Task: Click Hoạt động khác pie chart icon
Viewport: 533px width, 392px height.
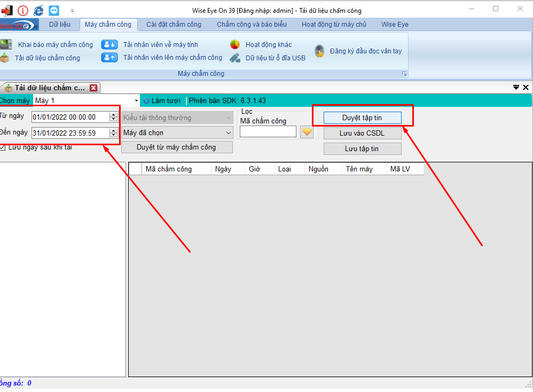Action: pos(235,44)
